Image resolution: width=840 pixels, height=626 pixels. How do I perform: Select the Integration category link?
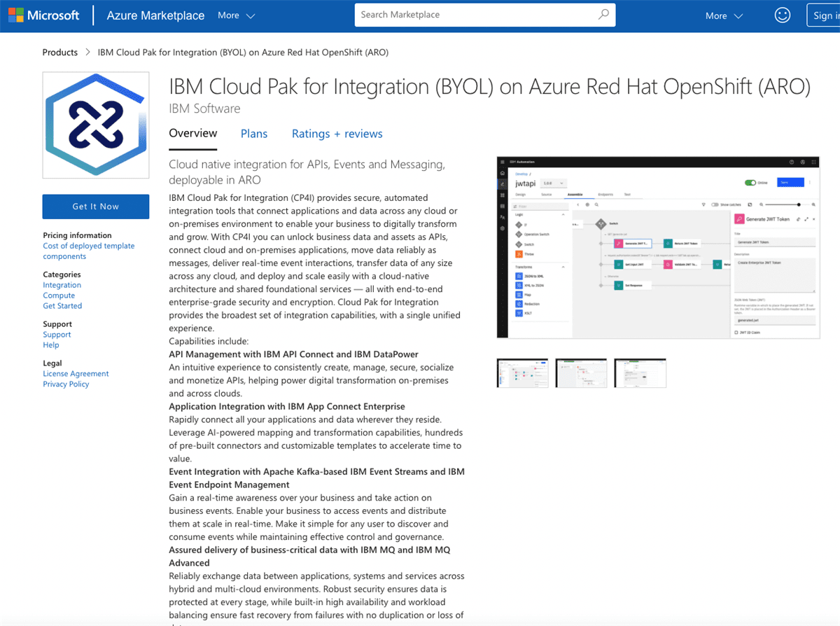[x=62, y=284]
